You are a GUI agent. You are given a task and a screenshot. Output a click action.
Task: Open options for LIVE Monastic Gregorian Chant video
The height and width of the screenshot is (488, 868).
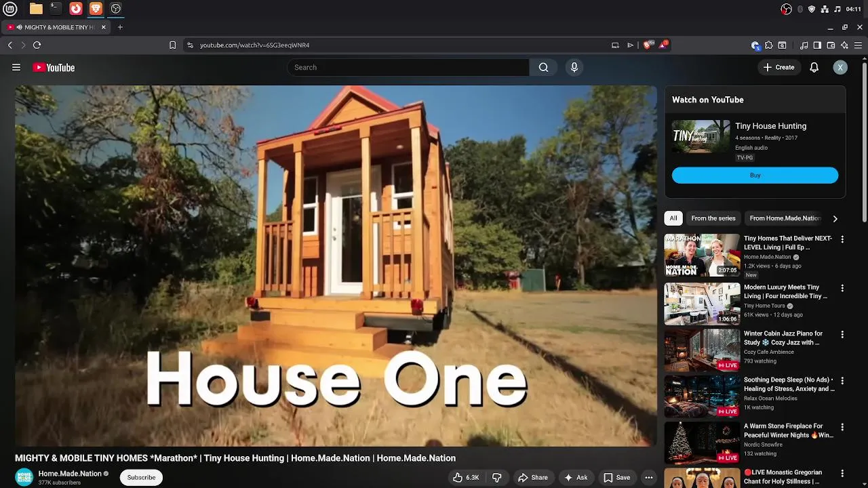click(842, 473)
